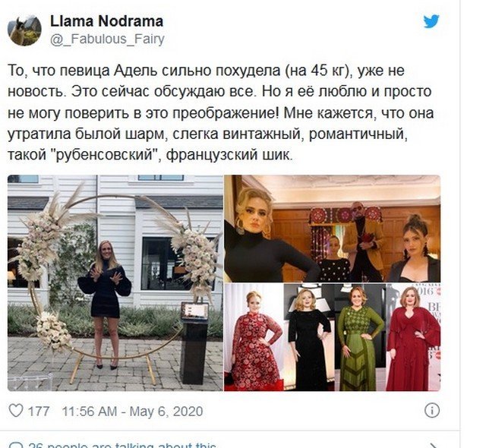This screenshot has height=448, width=486.
Task: Click the green patterned dress photo
Action: (361, 337)
